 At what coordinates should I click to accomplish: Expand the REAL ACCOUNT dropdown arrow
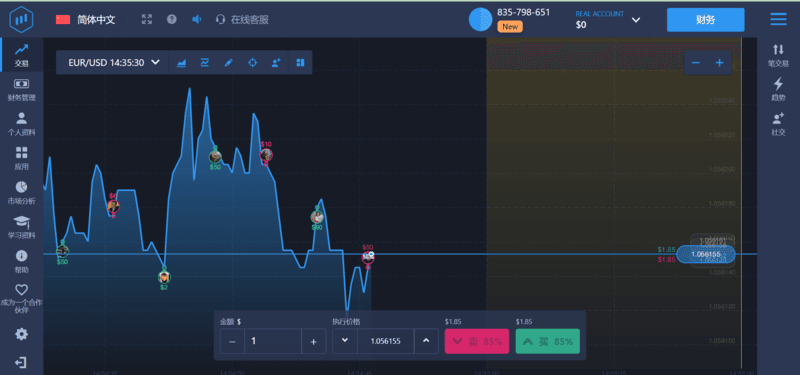pyautogui.click(x=636, y=20)
